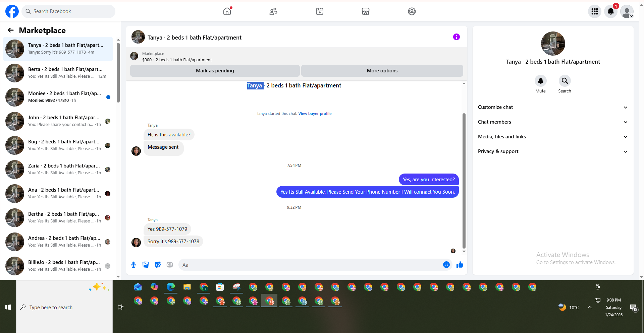Open View buyer profile link
The width and height of the screenshot is (644, 333).
click(315, 114)
